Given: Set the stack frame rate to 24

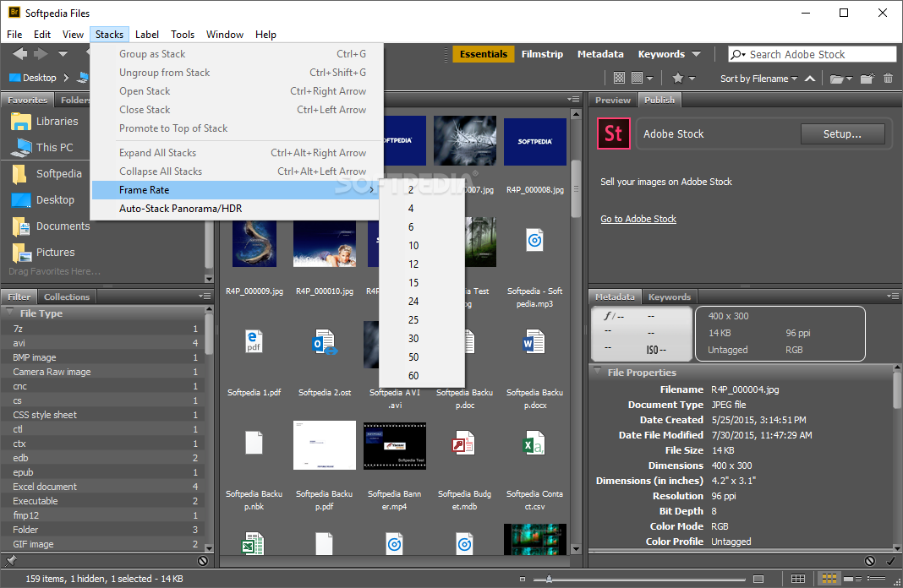Looking at the screenshot, I should click(422, 302).
